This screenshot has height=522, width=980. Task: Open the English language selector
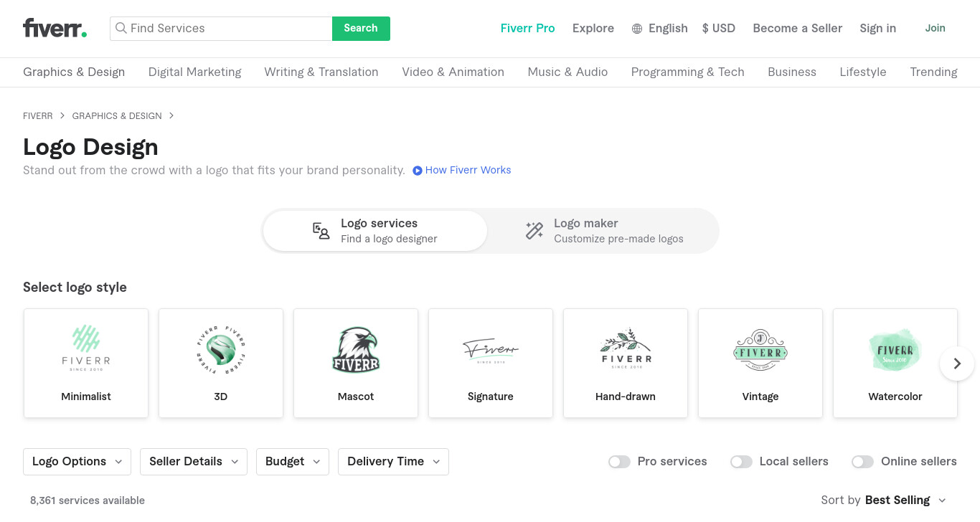tap(659, 29)
